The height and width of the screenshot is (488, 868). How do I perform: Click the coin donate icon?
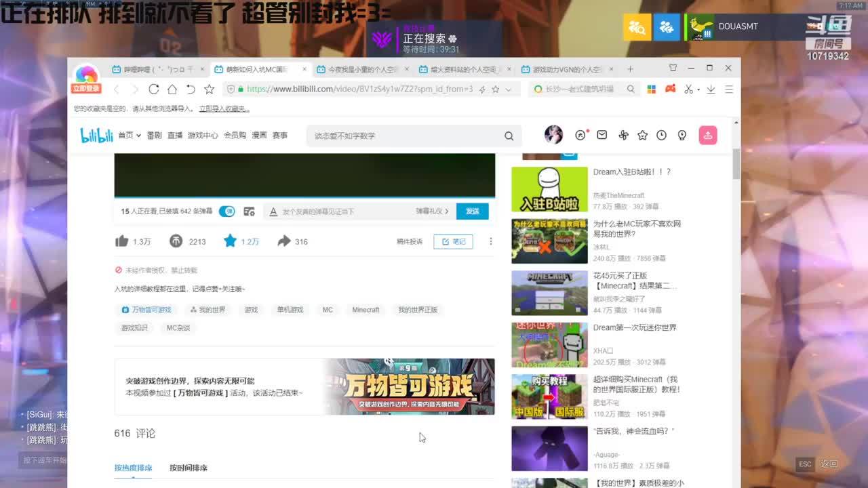pyautogui.click(x=176, y=241)
